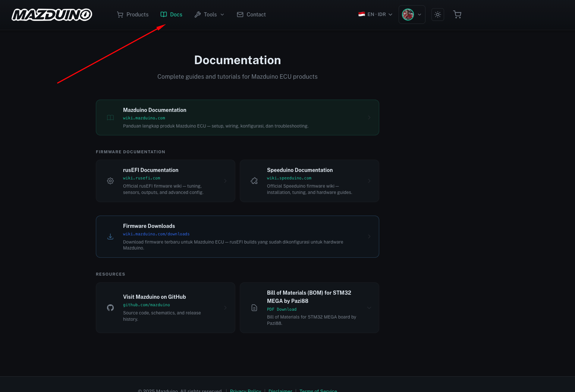Click the gear icon on rusEFI Documentation card
Image resolution: width=575 pixels, height=392 pixels.
click(x=110, y=181)
